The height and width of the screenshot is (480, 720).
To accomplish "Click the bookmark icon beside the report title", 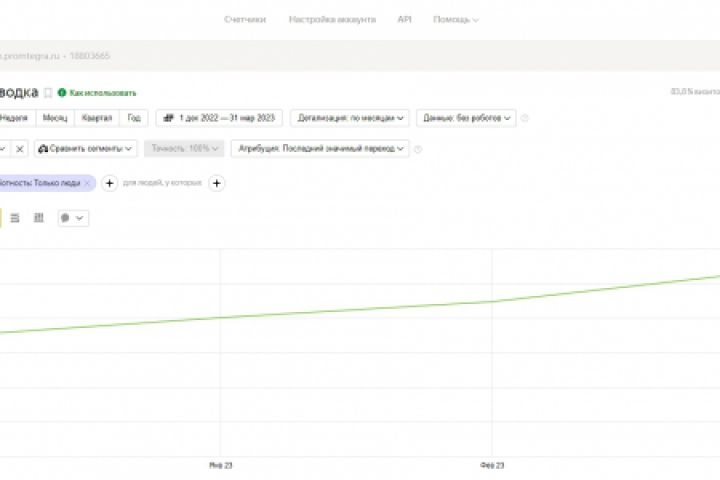I will tap(48, 93).
